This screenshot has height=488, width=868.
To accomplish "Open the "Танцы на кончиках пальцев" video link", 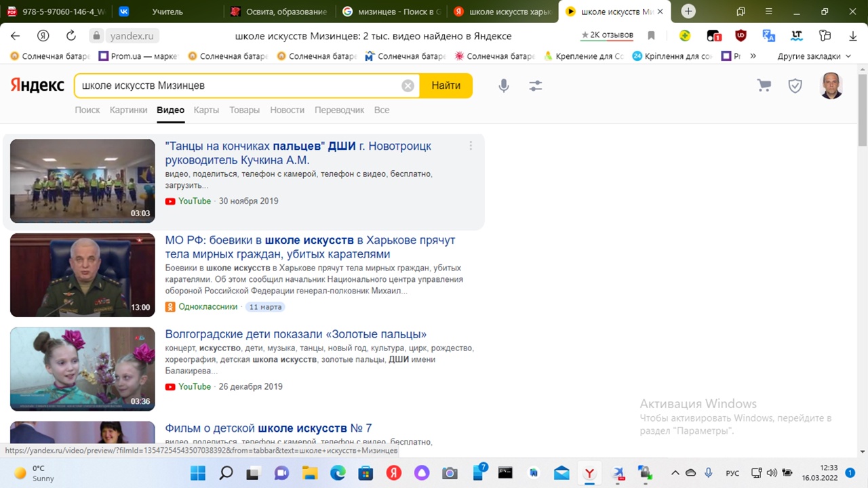I will (x=298, y=153).
